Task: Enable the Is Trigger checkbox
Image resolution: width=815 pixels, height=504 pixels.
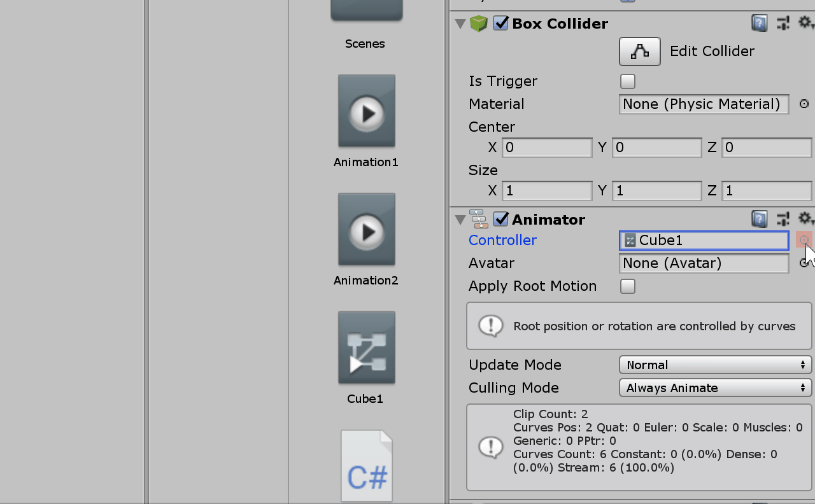Action: click(x=628, y=81)
